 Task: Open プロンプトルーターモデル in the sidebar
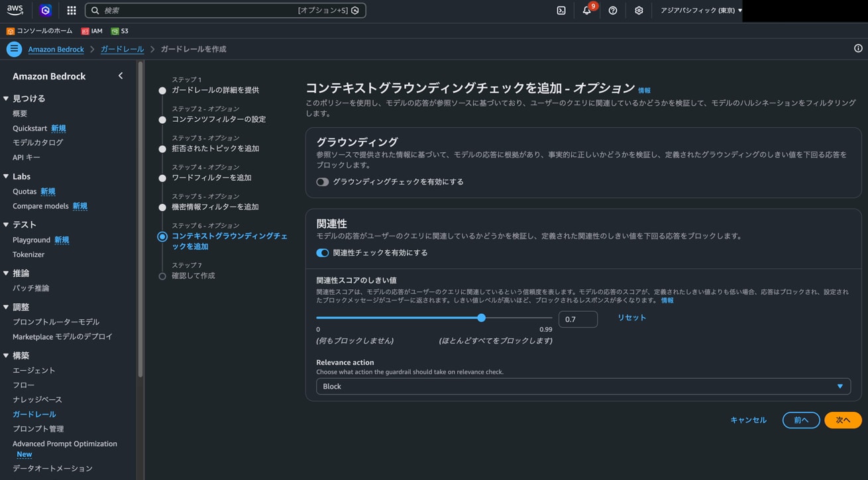tap(56, 322)
